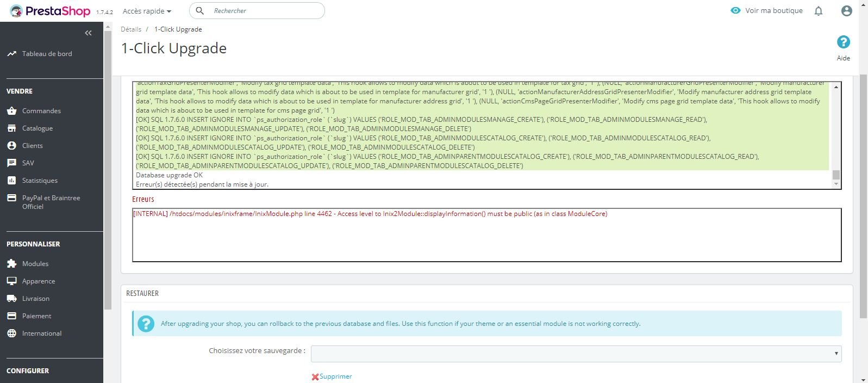Viewport: 868px width, 383px height.
Task: Open the Choisissez votre sauvegarde dropdown
Action: point(576,354)
